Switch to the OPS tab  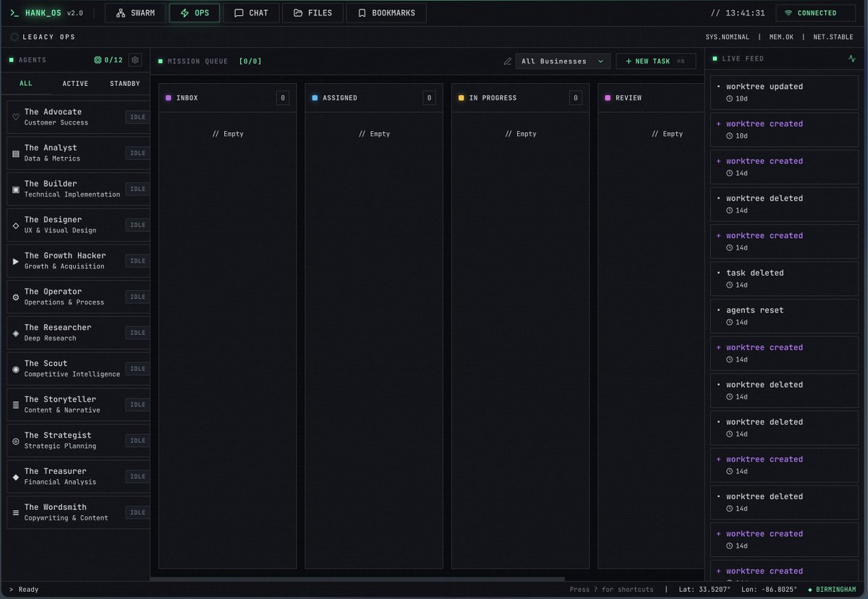tap(195, 13)
